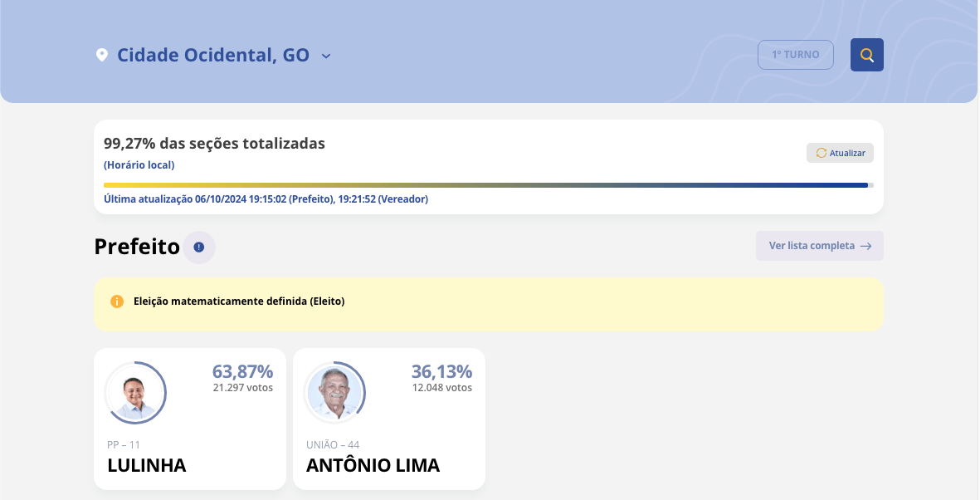The image size is (980, 500).
Task: Click the sections totalized progress bar
Action: coord(488,185)
